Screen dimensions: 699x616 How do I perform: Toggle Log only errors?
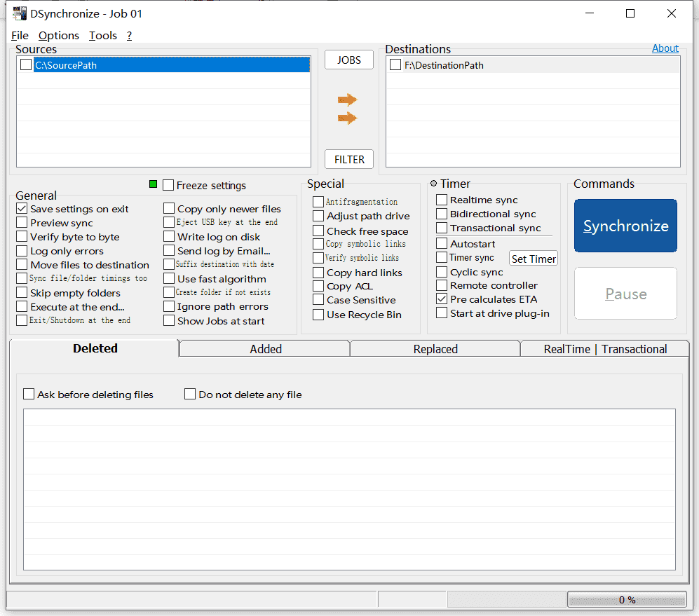click(x=22, y=250)
